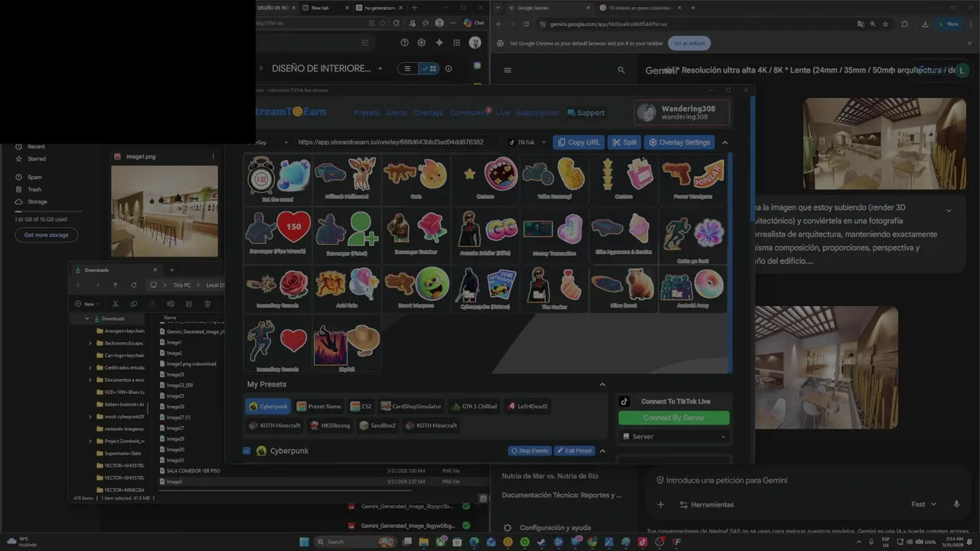Click the New button in File Explorer

(87, 304)
